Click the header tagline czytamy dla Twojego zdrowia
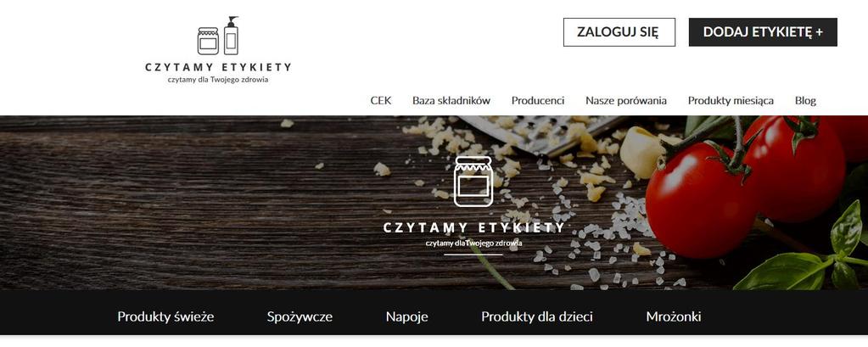Viewport: 868px width, 347px height. click(218, 80)
